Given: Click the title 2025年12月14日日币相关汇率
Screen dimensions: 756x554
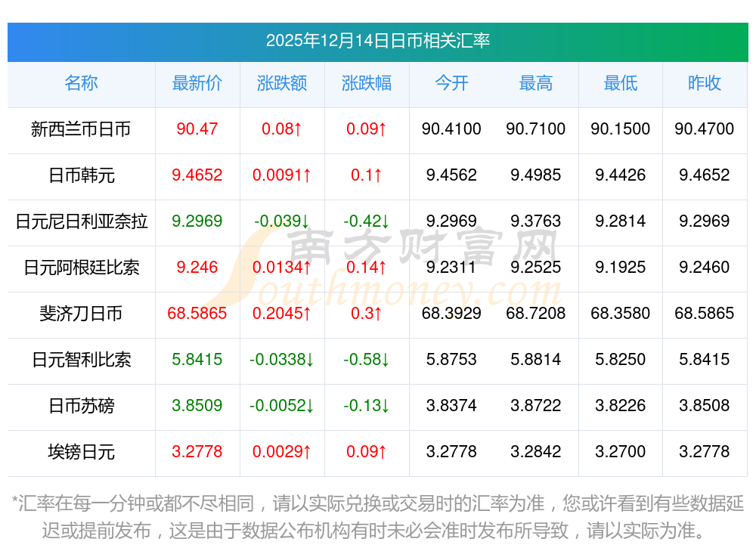Looking at the screenshot, I should click(377, 41).
